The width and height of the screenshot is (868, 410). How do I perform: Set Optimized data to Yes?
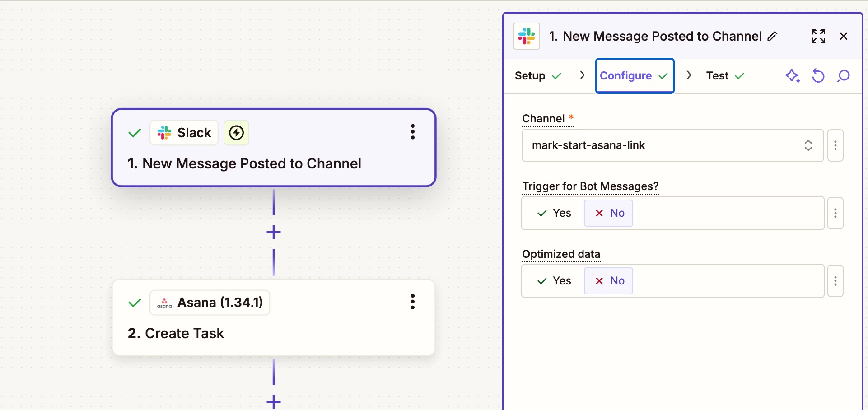tap(554, 281)
